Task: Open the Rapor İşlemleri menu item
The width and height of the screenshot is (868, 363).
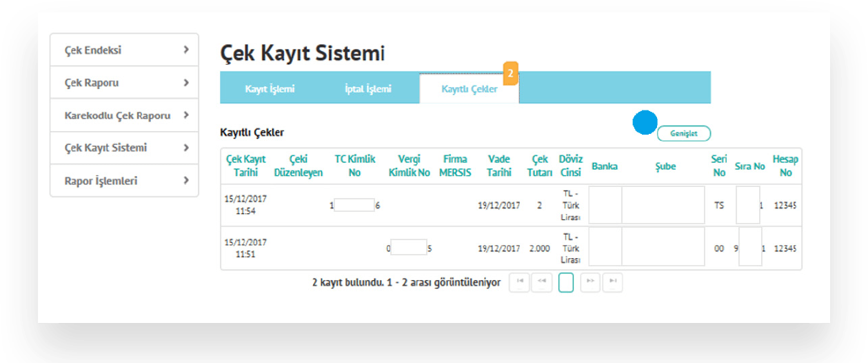Action: click(124, 181)
